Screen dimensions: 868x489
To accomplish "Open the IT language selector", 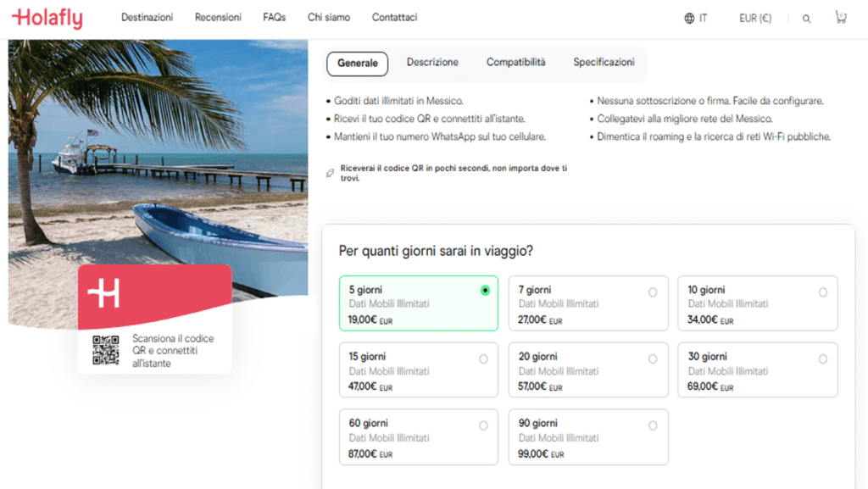I will [703, 18].
